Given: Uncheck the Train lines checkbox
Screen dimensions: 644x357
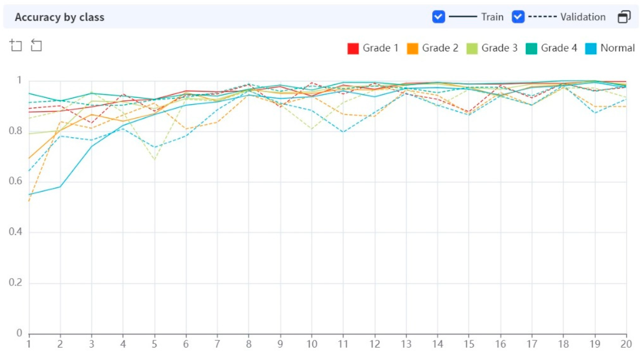Looking at the screenshot, I should pos(438,17).
